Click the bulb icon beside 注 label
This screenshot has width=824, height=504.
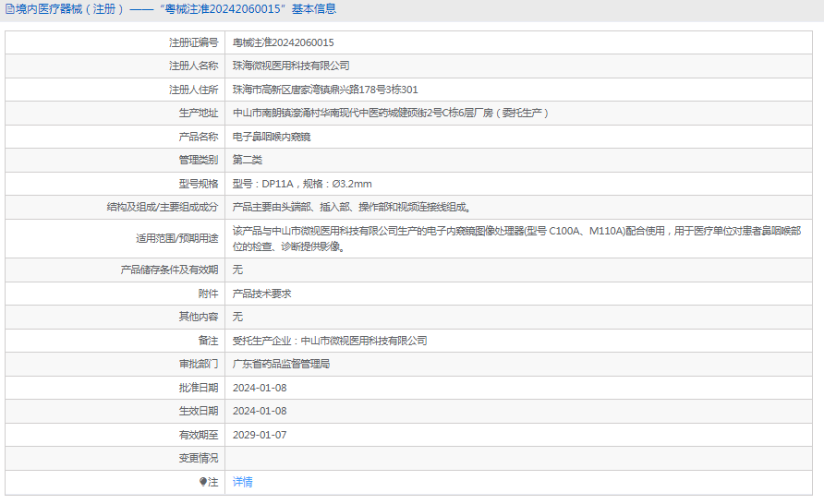[x=203, y=482]
